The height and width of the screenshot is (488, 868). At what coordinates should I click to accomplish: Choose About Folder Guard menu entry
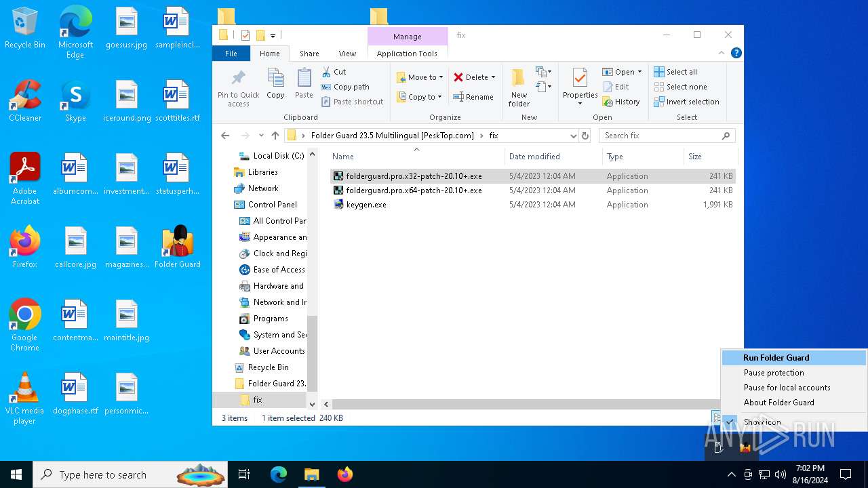click(794, 403)
